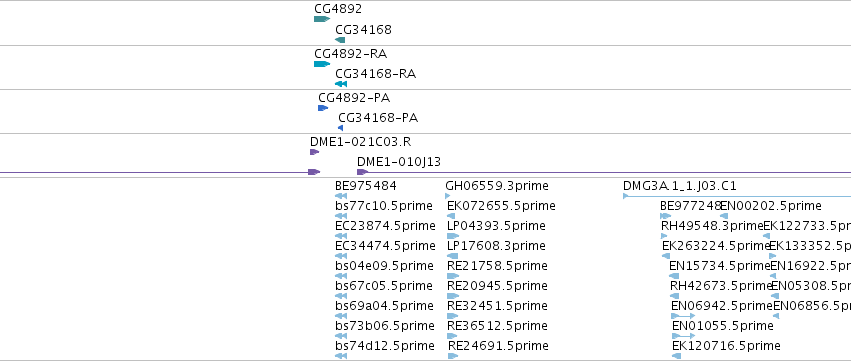
Task: Select the LP04393.5prime EST label
Action: [x=497, y=226]
